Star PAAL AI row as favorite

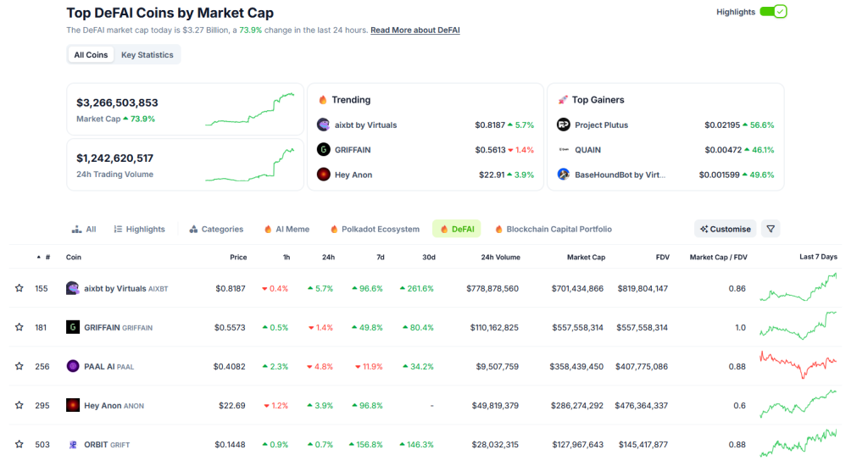coord(19,366)
